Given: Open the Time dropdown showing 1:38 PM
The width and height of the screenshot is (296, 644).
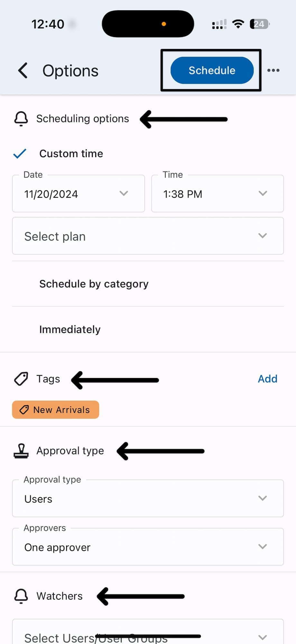Looking at the screenshot, I should pos(217,194).
